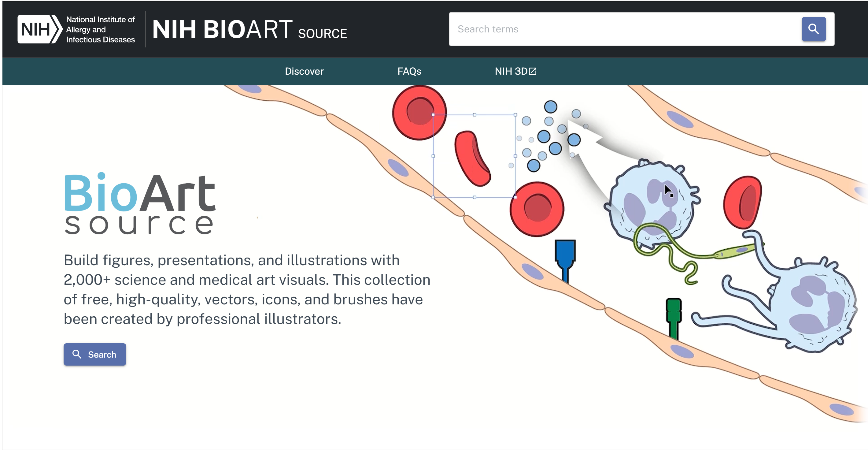This screenshot has width=868, height=450.
Task: Click the top round red blood cell
Action: click(x=419, y=112)
